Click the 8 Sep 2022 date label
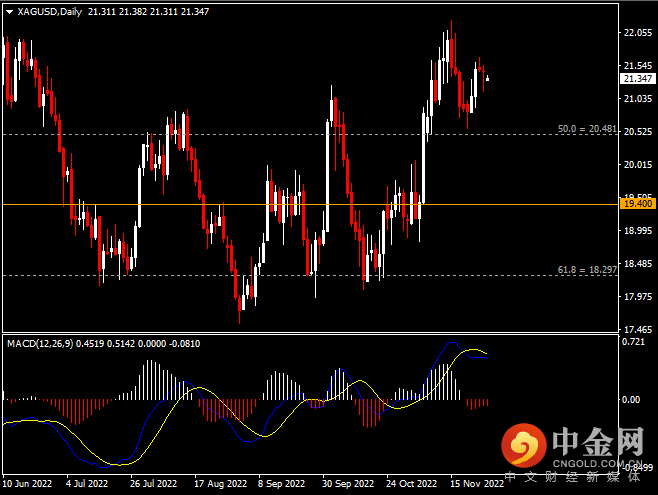Screen dimensions: 658x495 coord(283,482)
